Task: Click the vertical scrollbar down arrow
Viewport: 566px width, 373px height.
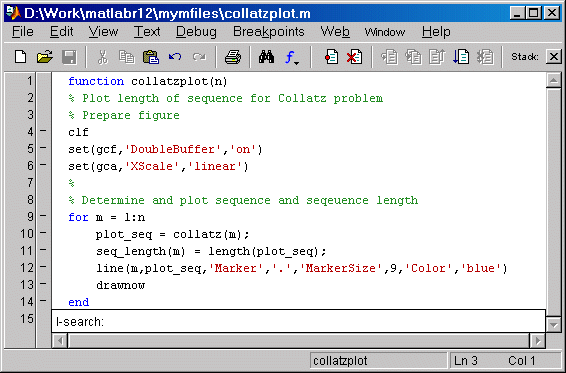Action: click(x=553, y=324)
